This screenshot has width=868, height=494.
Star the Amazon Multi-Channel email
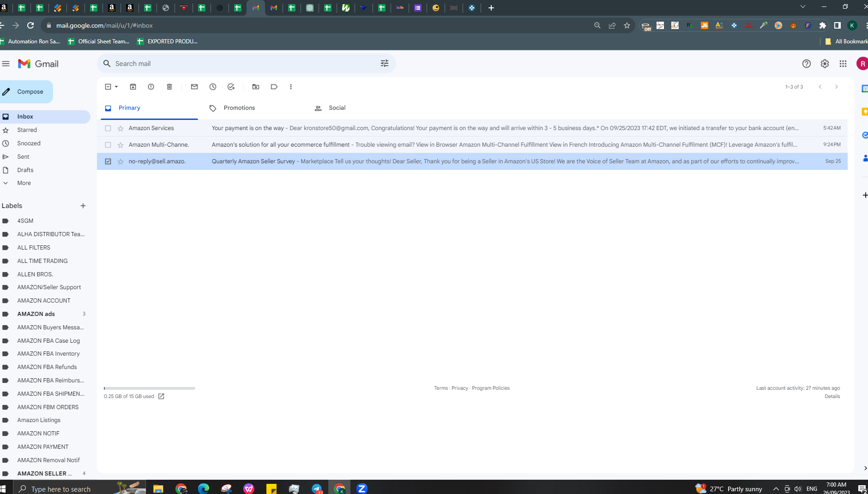[x=121, y=145]
